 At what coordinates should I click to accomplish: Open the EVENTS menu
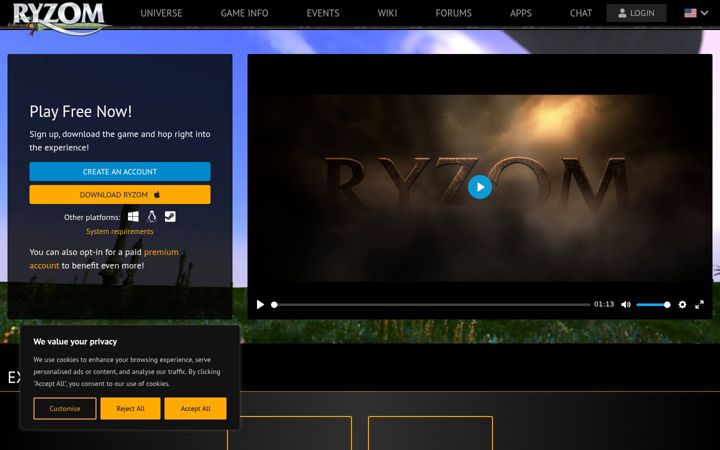coord(323,13)
